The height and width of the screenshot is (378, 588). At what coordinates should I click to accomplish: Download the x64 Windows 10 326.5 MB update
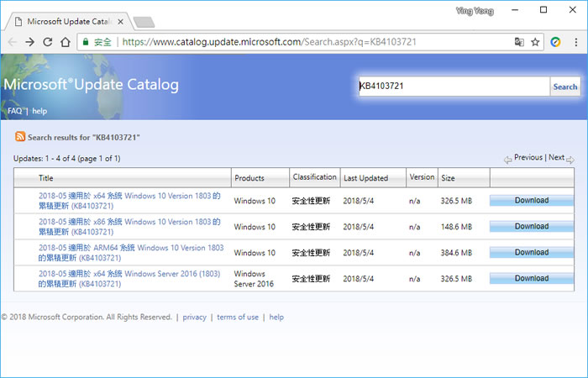pyautogui.click(x=532, y=200)
